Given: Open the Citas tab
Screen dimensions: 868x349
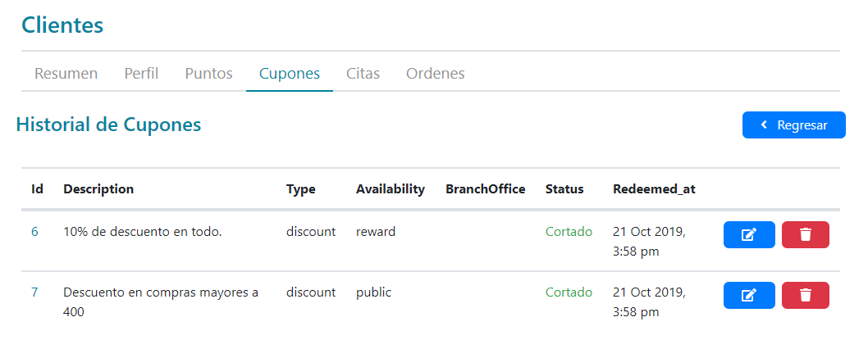Looking at the screenshot, I should click(363, 74).
